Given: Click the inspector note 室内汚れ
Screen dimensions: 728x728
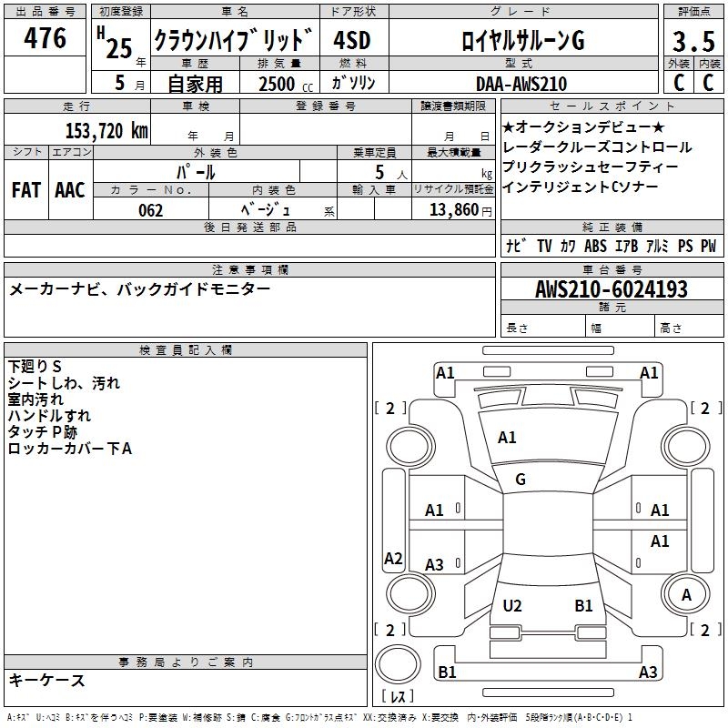Looking at the screenshot, I should coord(35,399).
